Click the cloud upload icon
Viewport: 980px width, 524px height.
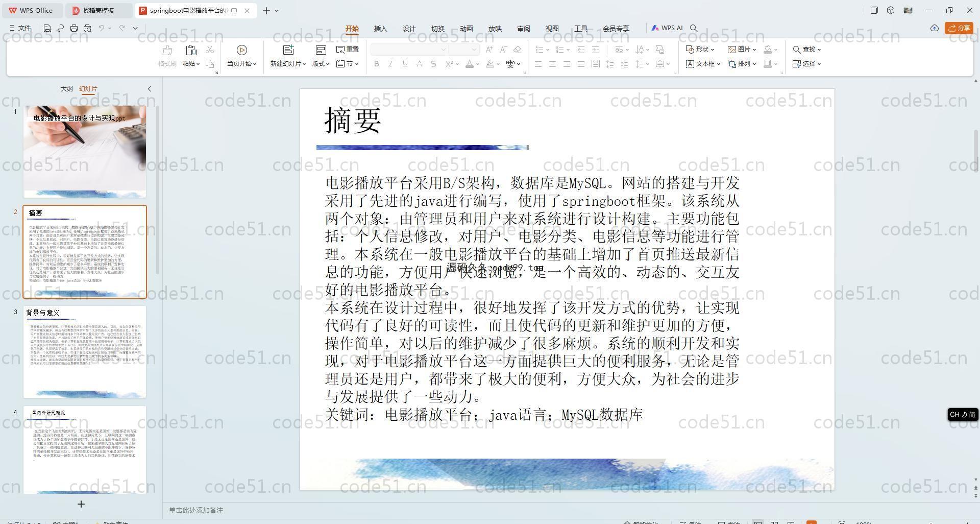pos(935,28)
